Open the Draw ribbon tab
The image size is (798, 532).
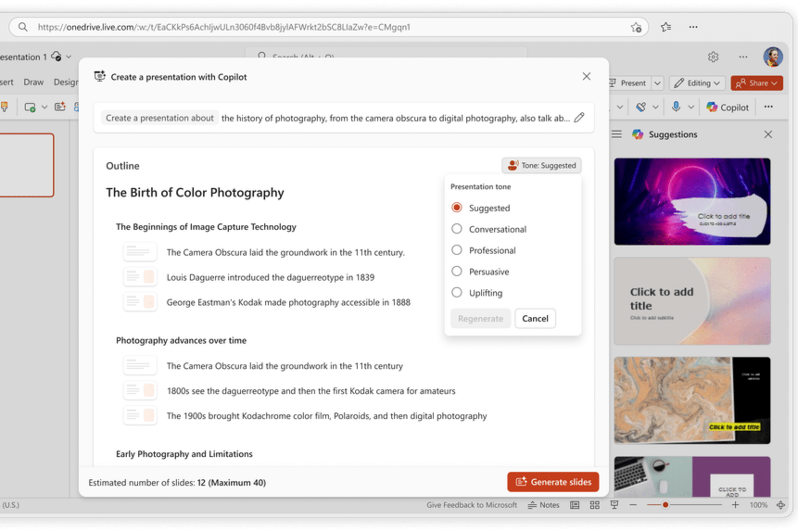pyautogui.click(x=33, y=82)
